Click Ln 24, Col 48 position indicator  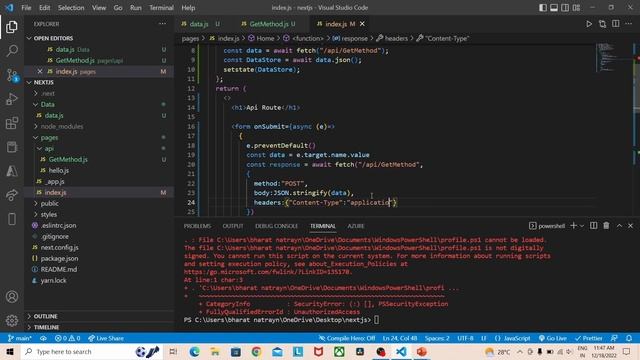coord(400,338)
